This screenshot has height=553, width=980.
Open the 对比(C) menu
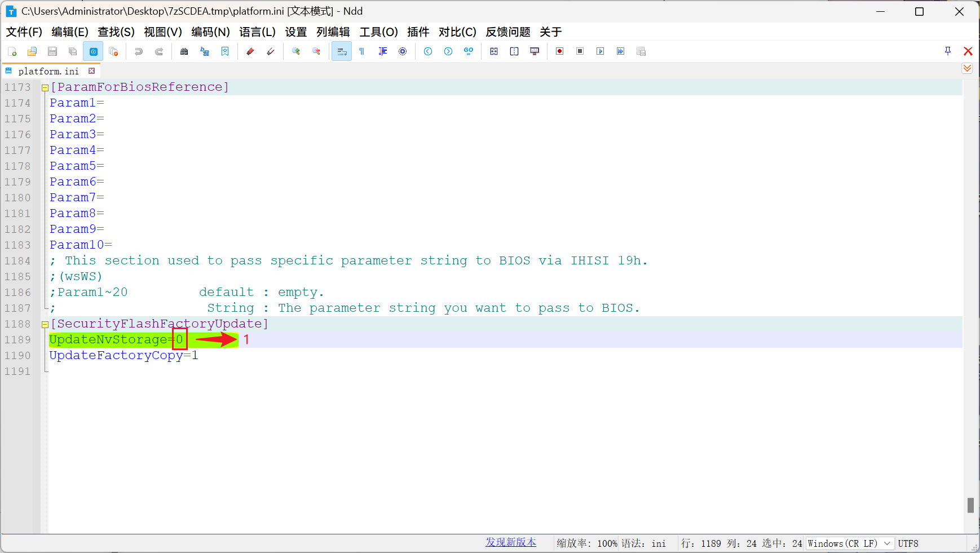457,32
